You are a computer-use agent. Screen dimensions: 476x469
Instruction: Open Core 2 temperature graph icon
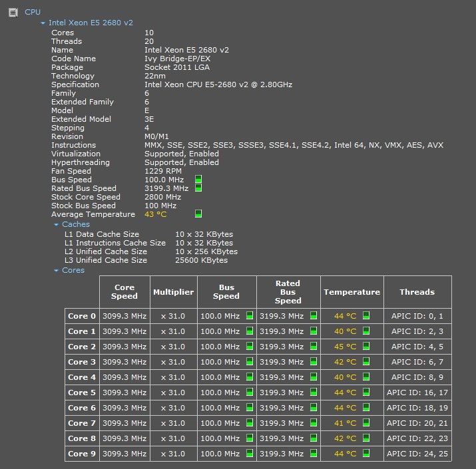coord(366,346)
